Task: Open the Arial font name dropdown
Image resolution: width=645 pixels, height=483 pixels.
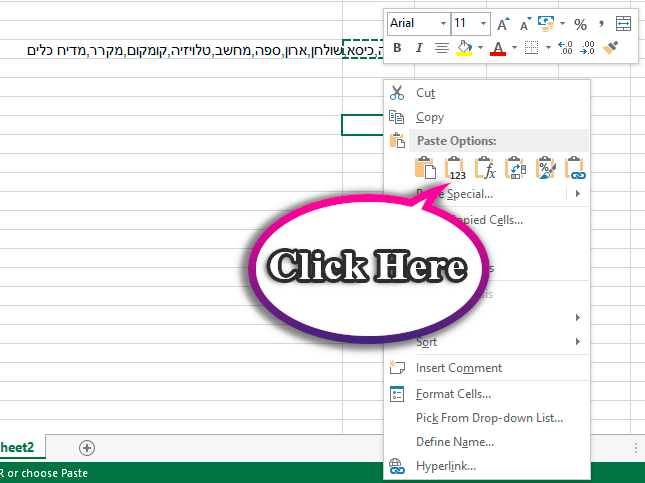Action: click(441, 23)
